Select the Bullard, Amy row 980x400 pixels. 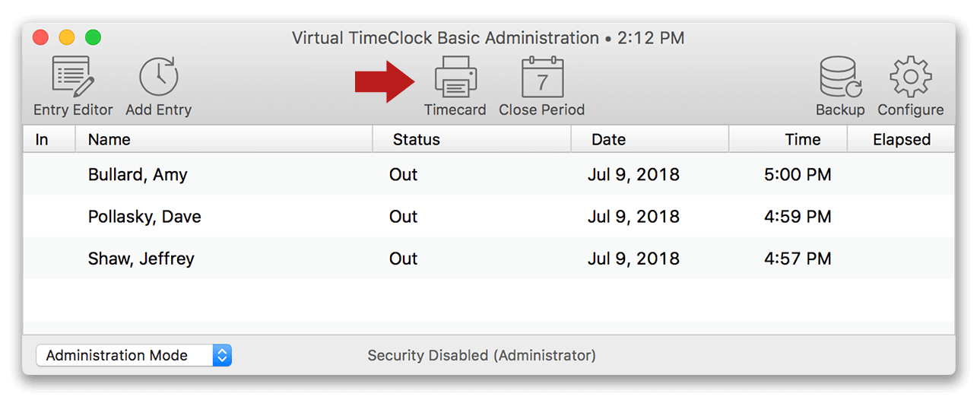tap(138, 175)
